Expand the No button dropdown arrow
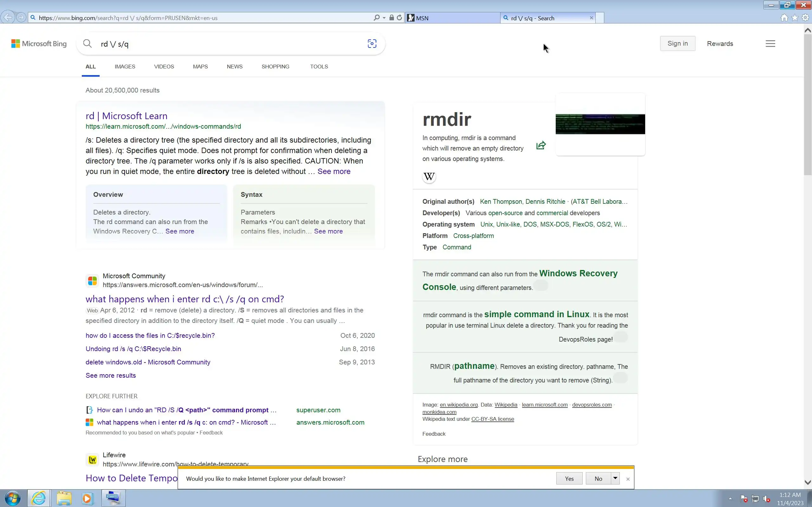 pyautogui.click(x=615, y=478)
